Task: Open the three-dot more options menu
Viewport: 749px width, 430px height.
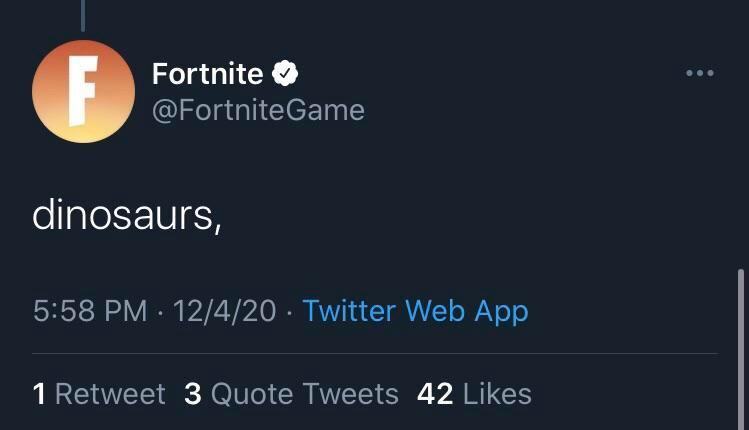Action: coord(700,73)
